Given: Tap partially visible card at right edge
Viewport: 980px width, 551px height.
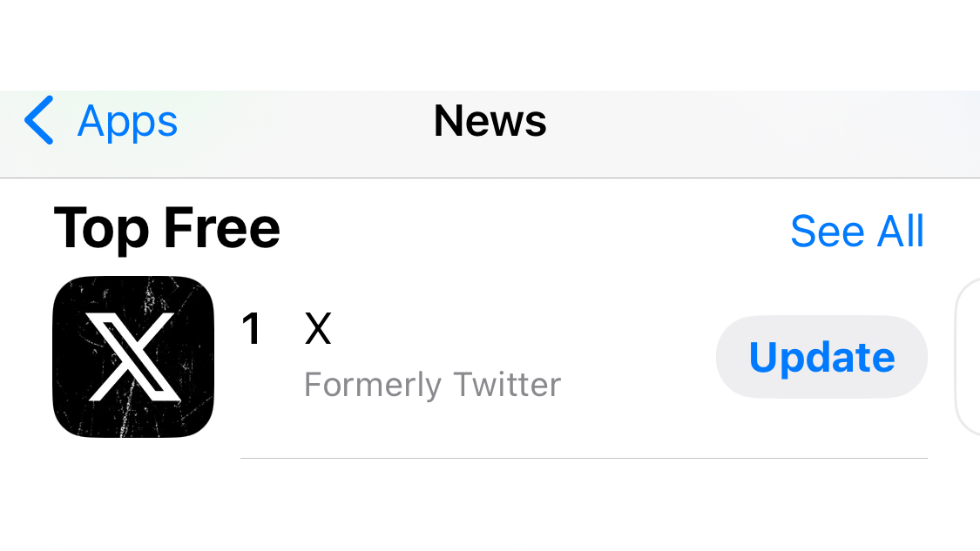Looking at the screenshot, I should 968,357.
